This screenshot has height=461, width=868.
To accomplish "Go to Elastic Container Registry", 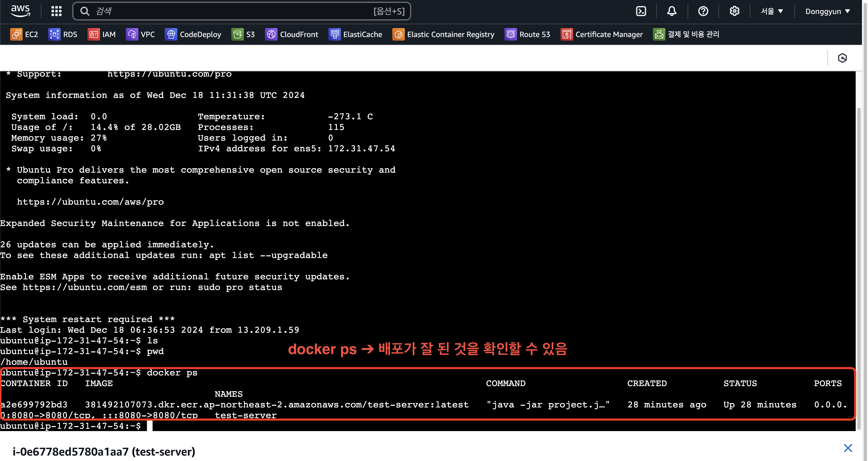I will click(444, 34).
